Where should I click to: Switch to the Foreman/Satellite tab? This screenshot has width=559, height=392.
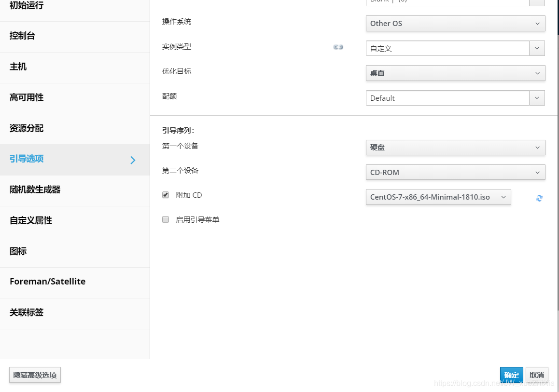(x=74, y=282)
